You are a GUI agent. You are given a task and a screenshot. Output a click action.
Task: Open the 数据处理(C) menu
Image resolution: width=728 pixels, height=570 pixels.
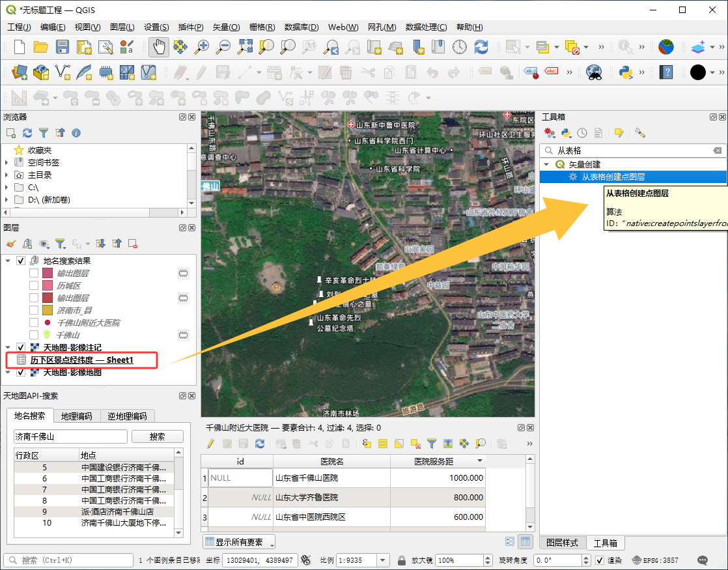427,27
